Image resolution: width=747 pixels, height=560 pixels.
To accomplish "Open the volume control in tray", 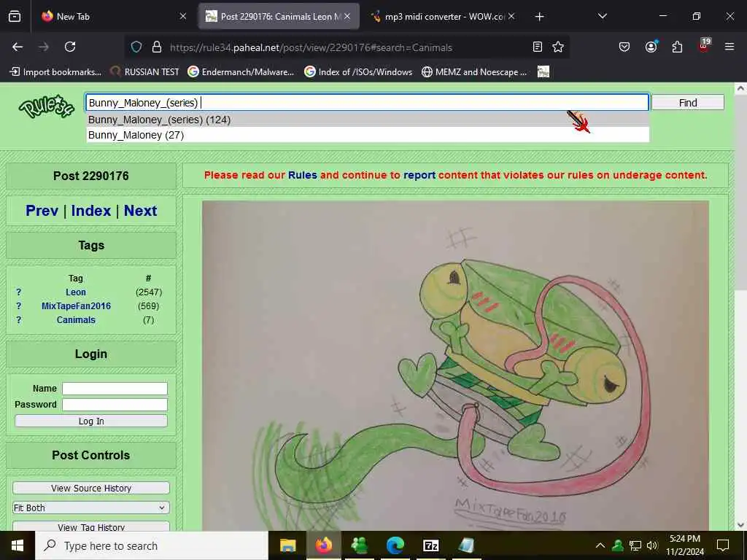I will (x=652, y=545).
